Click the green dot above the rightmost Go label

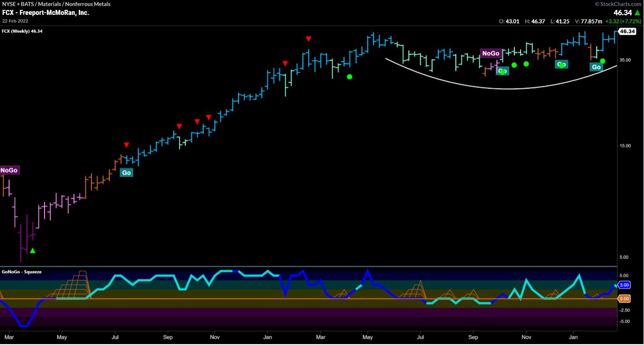point(603,61)
